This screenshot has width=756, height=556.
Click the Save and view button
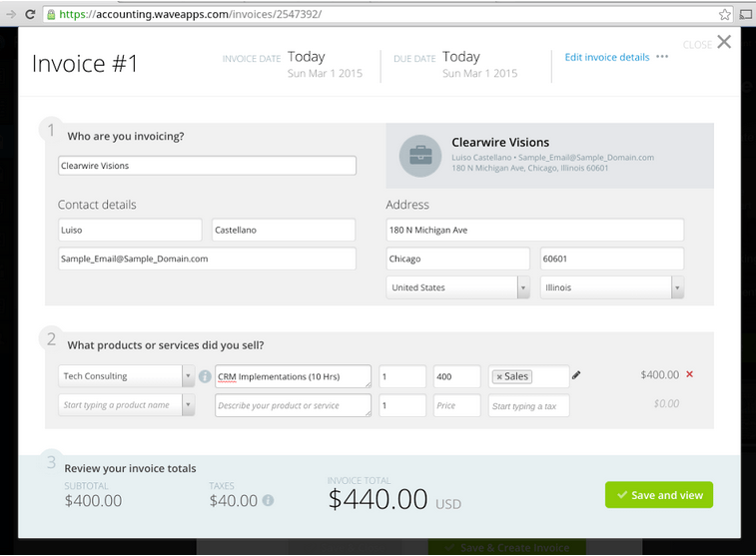coord(659,495)
